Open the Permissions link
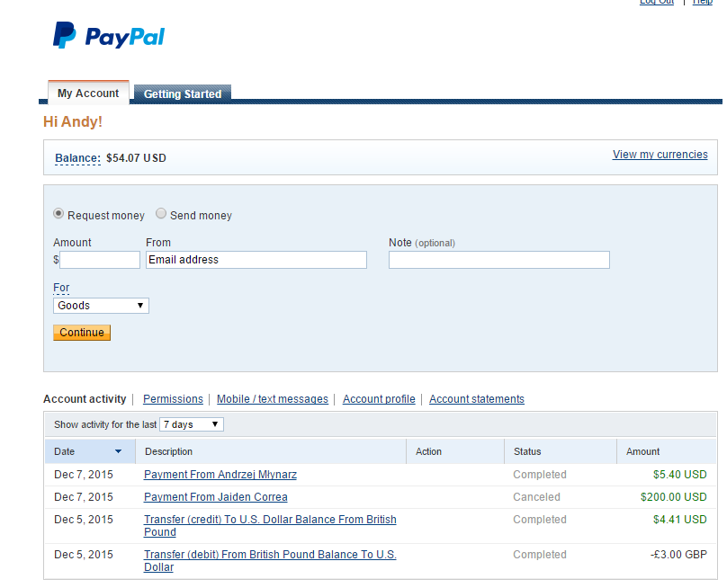 coord(173,399)
